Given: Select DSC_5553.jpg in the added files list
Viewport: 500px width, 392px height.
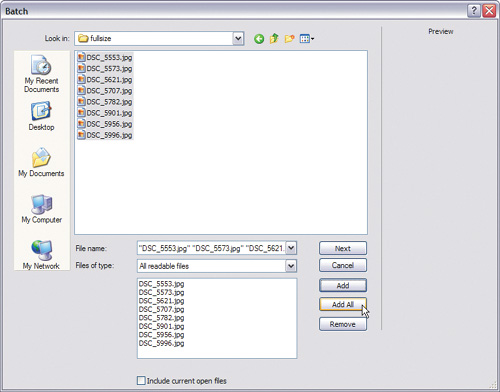Looking at the screenshot, I should (161, 284).
